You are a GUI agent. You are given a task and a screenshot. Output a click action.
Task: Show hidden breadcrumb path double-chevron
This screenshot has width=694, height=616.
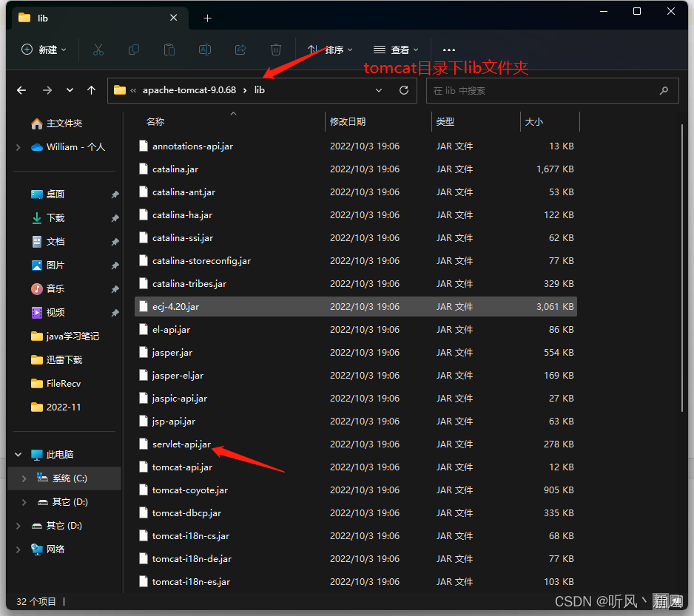133,90
